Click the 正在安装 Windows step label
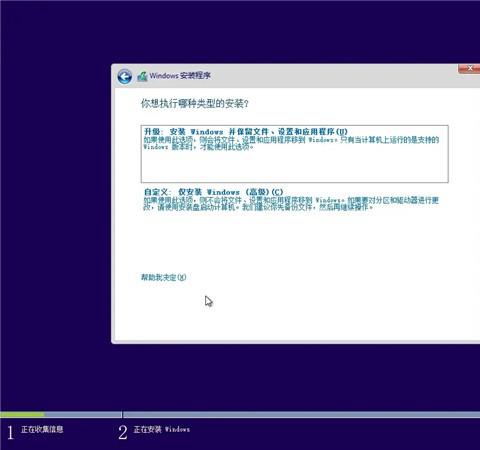The height and width of the screenshot is (450, 480). click(x=162, y=429)
